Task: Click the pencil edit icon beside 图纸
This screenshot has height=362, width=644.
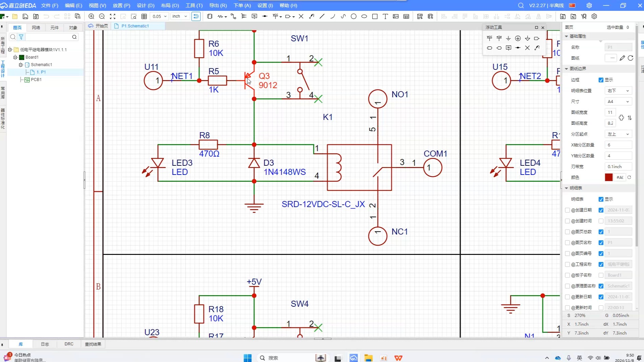Action: [622, 58]
